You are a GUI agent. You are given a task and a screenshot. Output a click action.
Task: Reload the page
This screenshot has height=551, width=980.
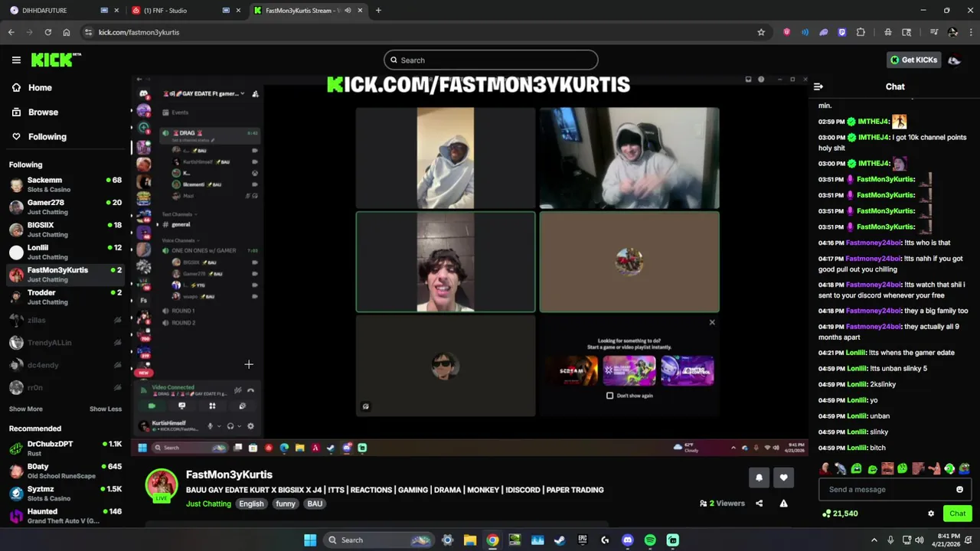[x=47, y=32]
